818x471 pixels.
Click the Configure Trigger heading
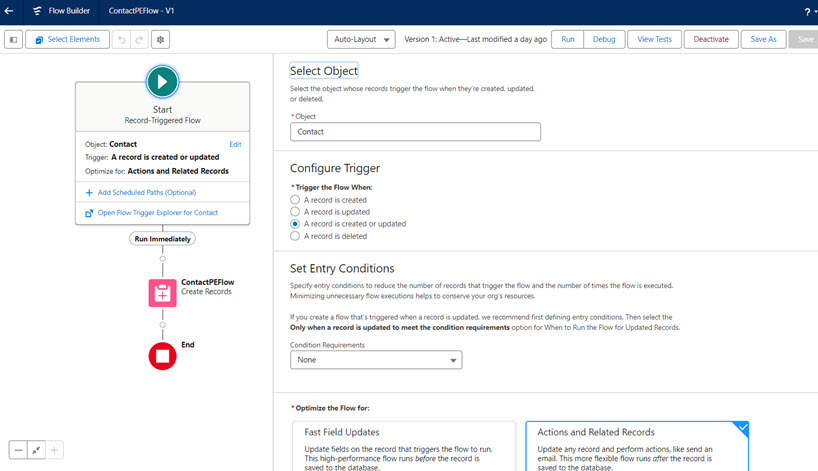coord(335,168)
